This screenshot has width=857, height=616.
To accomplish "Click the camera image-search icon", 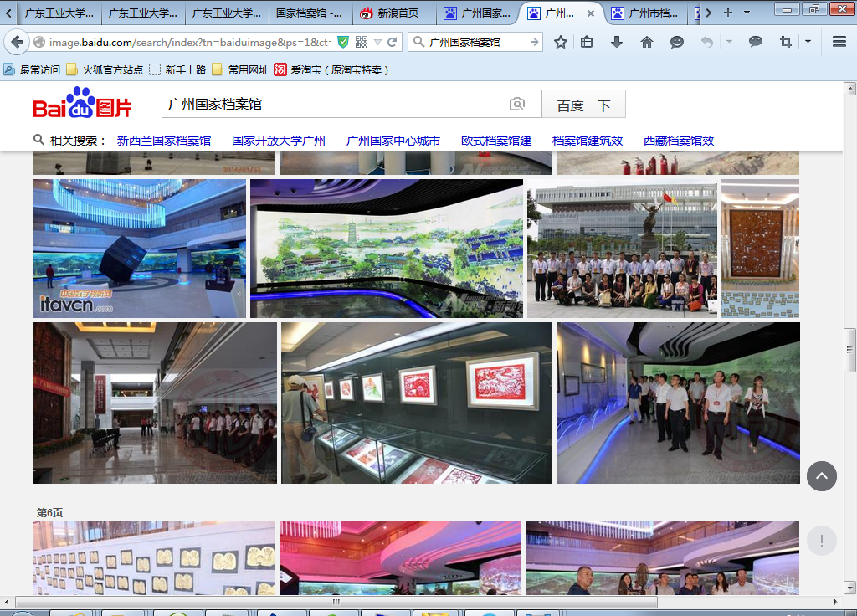I will point(517,105).
